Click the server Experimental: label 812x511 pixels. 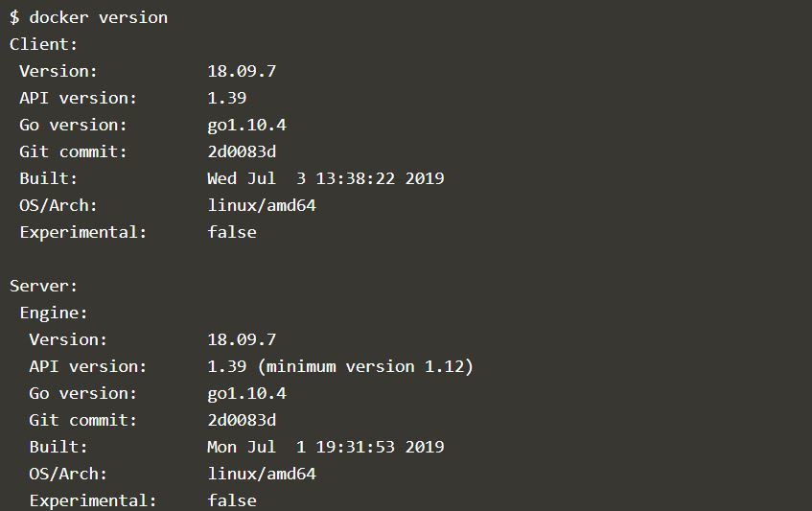(x=93, y=501)
